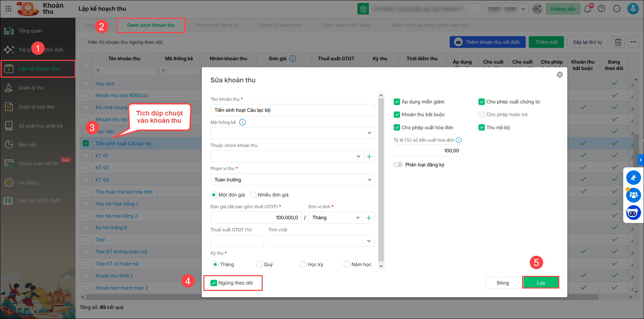The width and height of the screenshot is (644, 319).
Task: Open the user avatar profile icon
Action: click(x=633, y=9)
